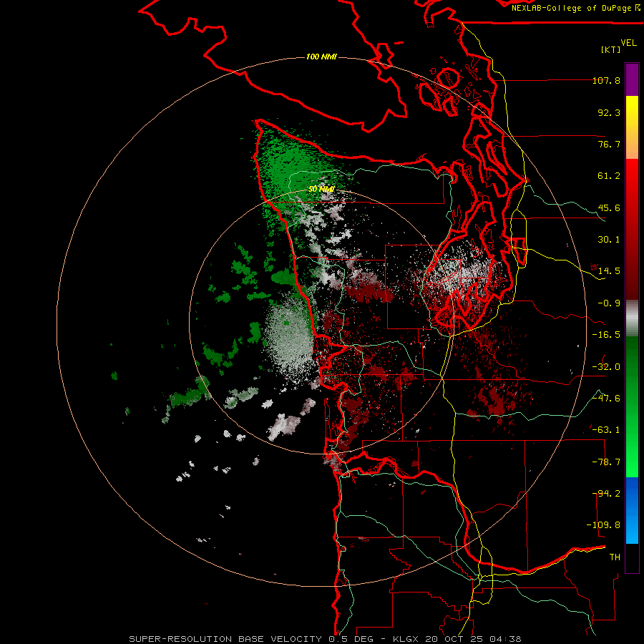Click the 50 NMI range ring label
The height and width of the screenshot is (644, 644).
[321, 189]
